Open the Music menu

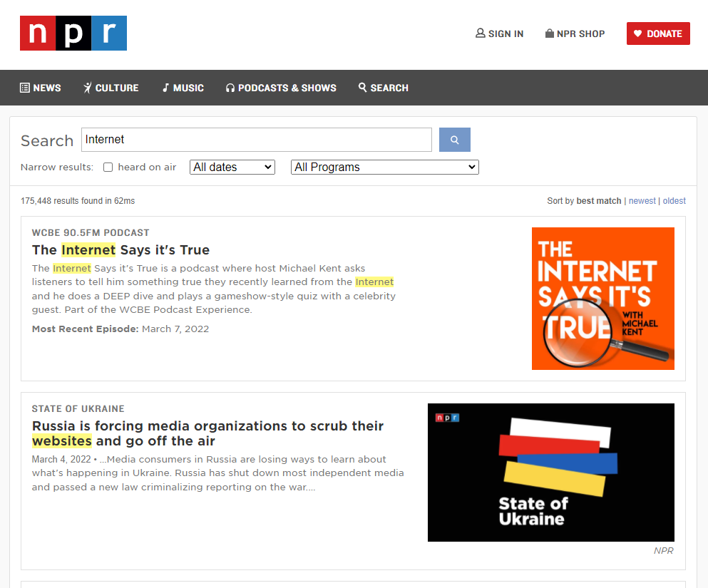183,88
